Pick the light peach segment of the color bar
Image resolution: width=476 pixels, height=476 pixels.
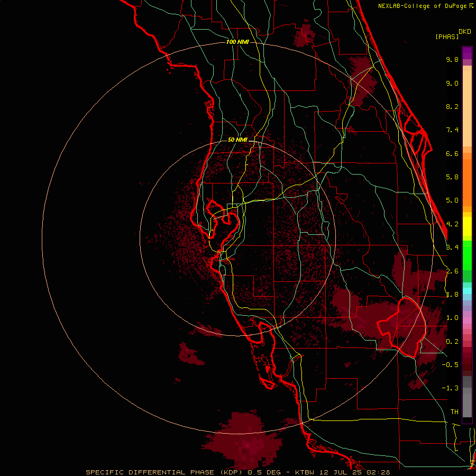[x=467, y=108]
